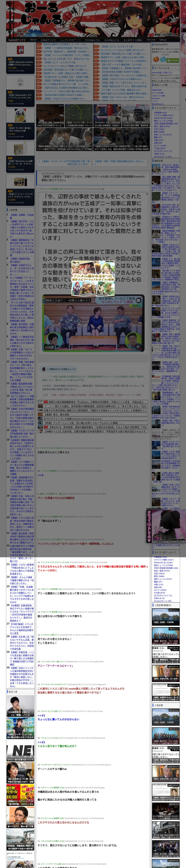
Task: Open the article title 山里亮太「玉城デニーさん…」
Action: pyautogui.click(x=93, y=178)
